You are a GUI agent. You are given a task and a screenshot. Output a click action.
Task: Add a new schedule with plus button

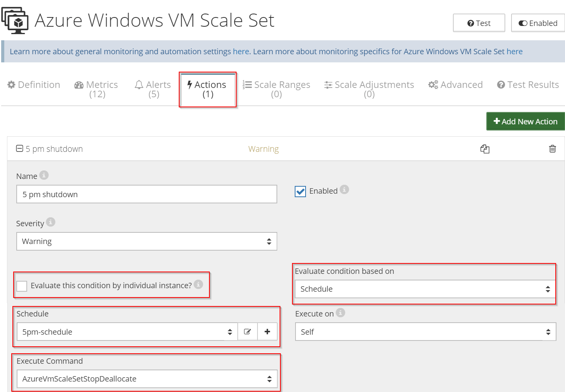click(267, 332)
